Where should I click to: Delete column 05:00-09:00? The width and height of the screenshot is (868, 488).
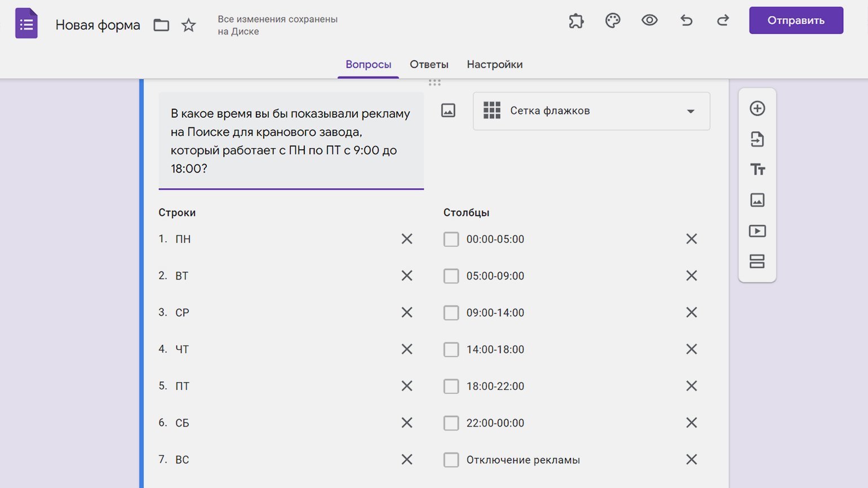click(692, 276)
